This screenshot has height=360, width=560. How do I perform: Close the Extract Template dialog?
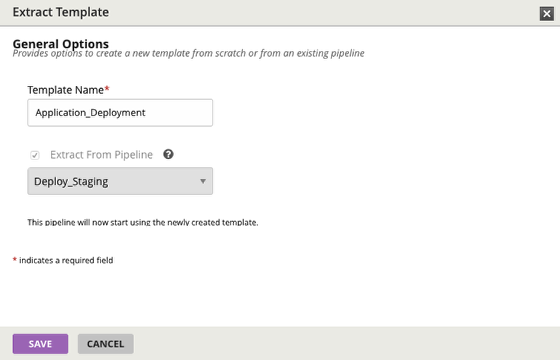546,14
